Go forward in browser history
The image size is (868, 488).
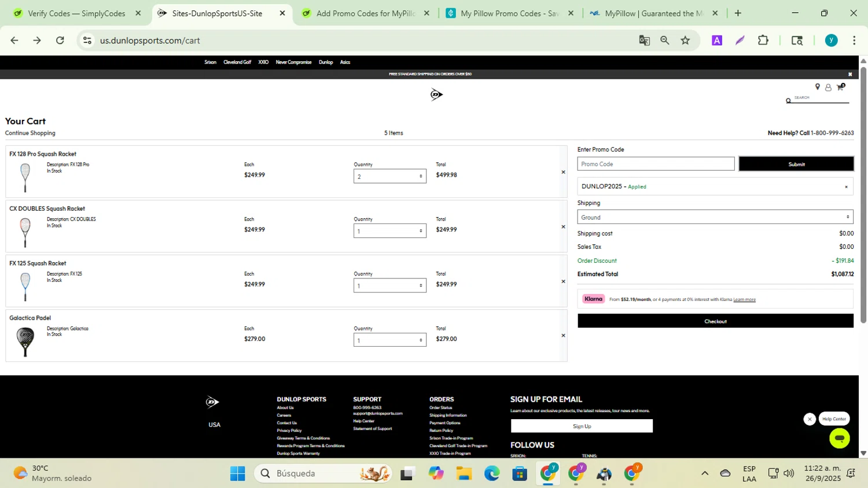click(37, 41)
